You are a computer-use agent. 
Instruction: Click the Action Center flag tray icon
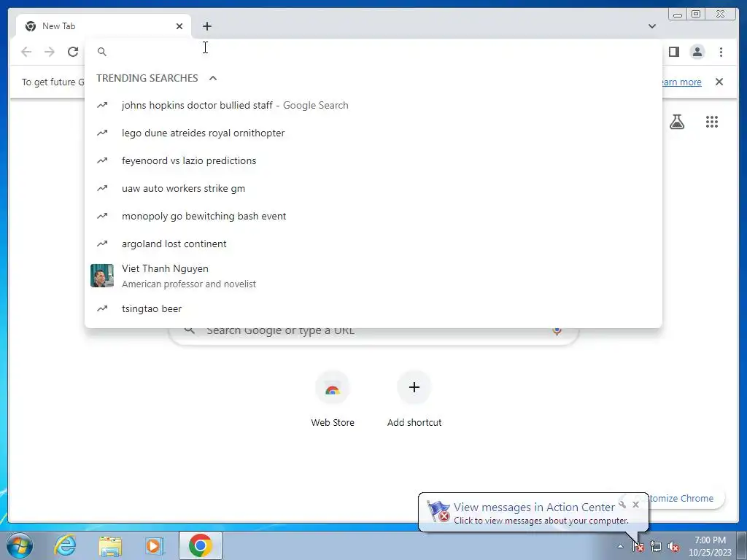click(x=638, y=547)
